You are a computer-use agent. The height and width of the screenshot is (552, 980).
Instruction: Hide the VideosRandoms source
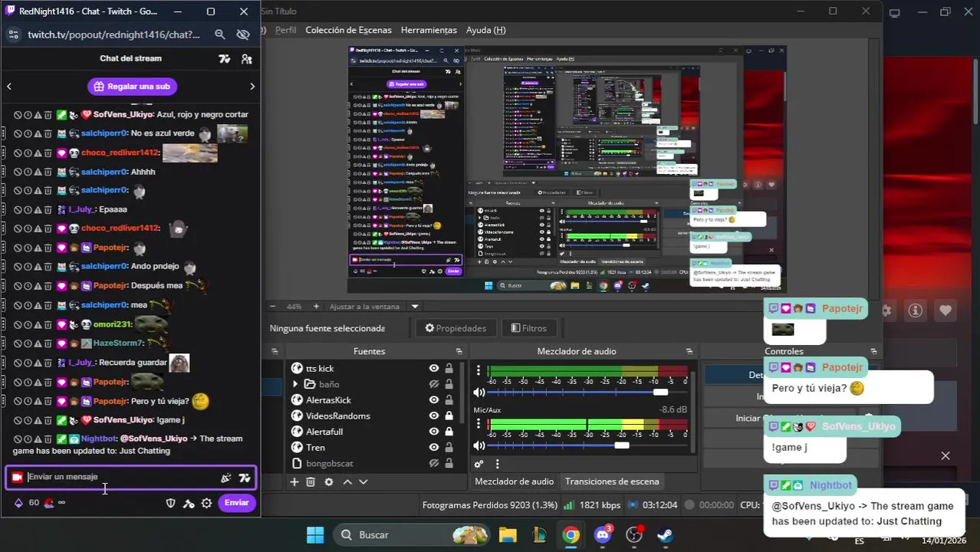(x=434, y=416)
